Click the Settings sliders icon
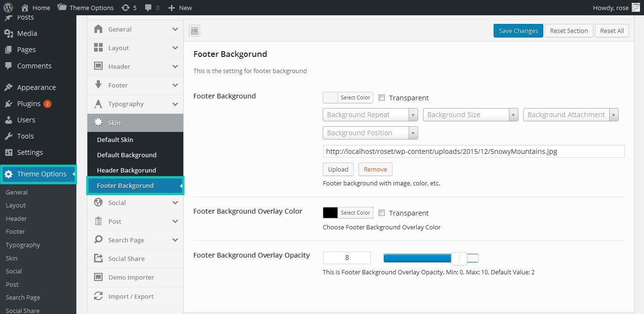The width and height of the screenshot is (644, 314). [x=9, y=152]
